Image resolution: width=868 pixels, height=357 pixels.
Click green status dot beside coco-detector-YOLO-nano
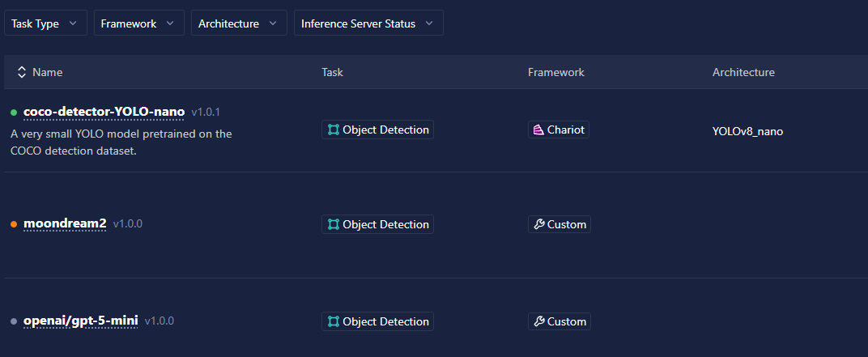pyautogui.click(x=14, y=113)
